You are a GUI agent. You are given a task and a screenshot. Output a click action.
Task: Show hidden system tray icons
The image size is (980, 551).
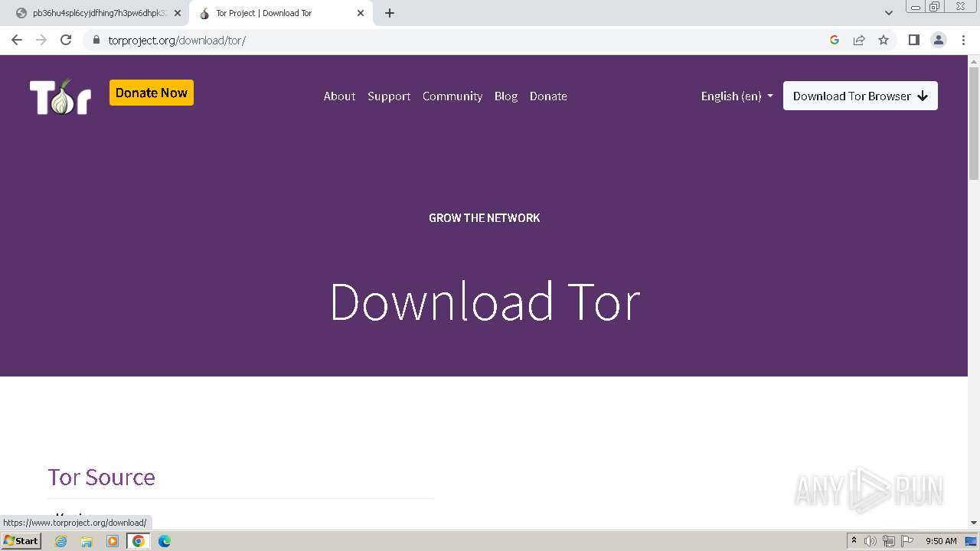pyautogui.click(x=854, y=541)
